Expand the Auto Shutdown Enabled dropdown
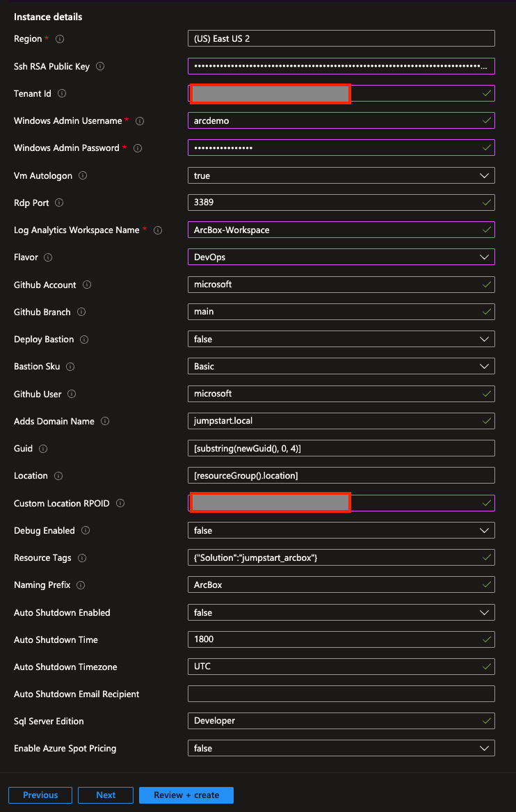This screenshot has width=516, height=812. coord(341,612)
